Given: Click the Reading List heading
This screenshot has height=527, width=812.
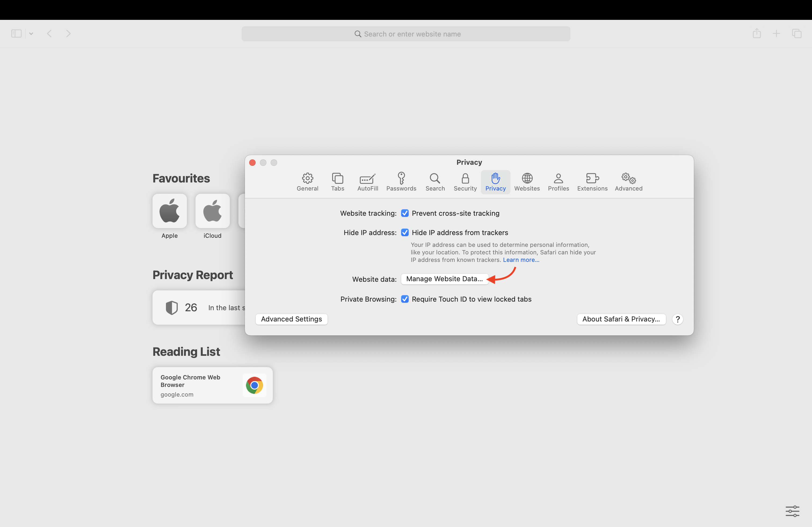Looking at the screenshot, I should click(186, 352).
